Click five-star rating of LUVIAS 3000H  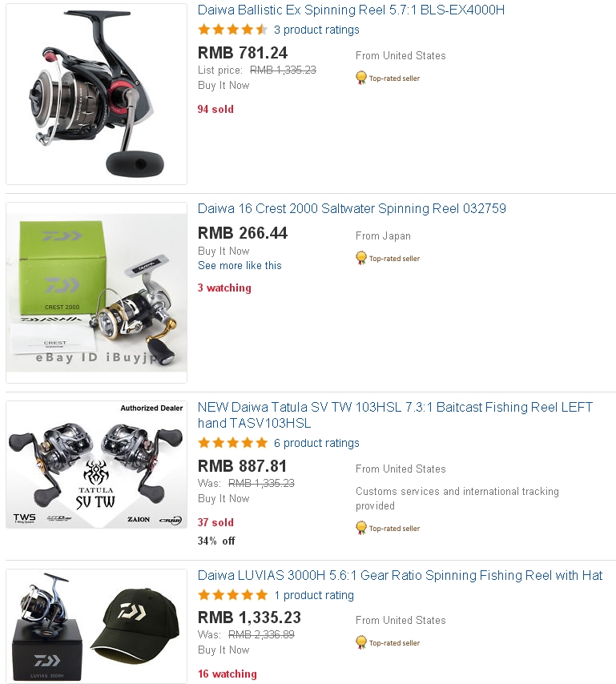233,595
